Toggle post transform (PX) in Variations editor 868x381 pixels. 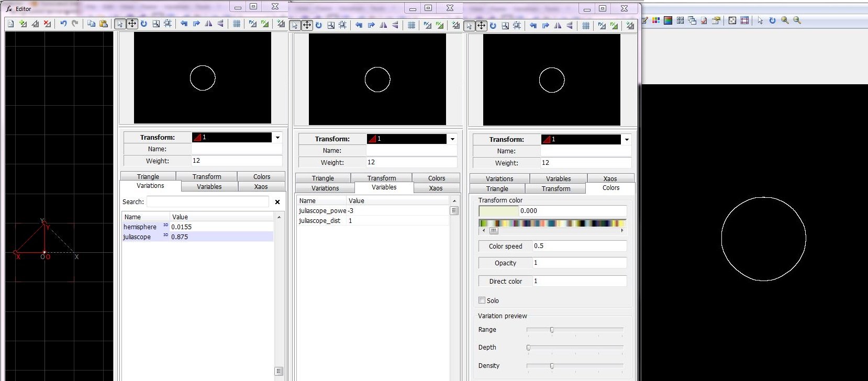point(253,24)
